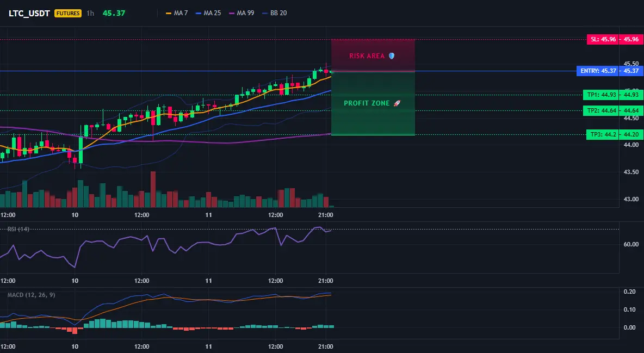Click the ENTRY: 45.37 price label
This screenshot has height=353, width=644.
pos(597,71)
